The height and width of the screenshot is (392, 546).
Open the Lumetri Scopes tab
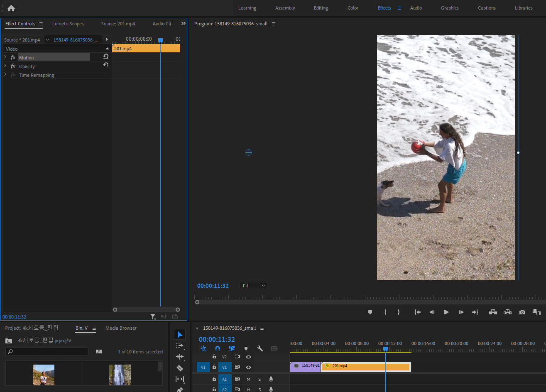click(x=68, y=24)
